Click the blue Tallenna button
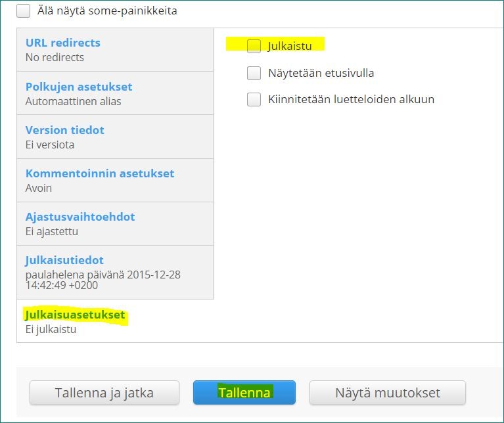Viewport: 504px width, 423px height. point(244,393)
